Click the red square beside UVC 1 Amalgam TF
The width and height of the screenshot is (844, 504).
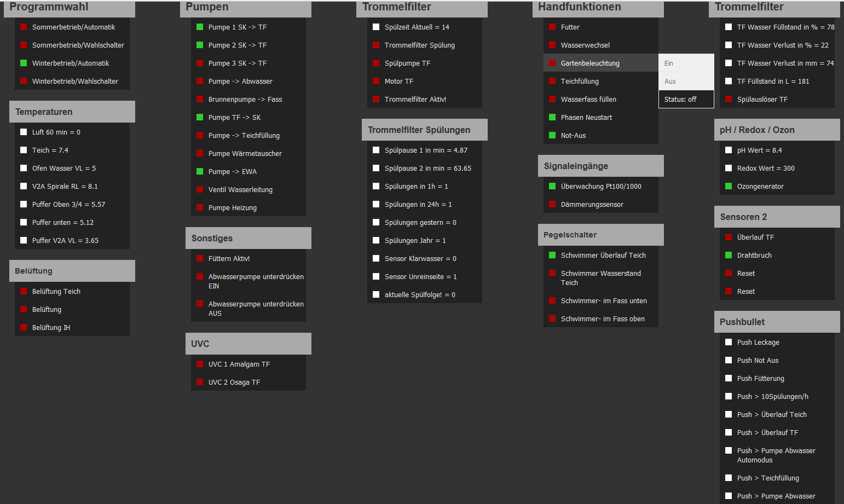pyautogui.click(x=200, y=364)
